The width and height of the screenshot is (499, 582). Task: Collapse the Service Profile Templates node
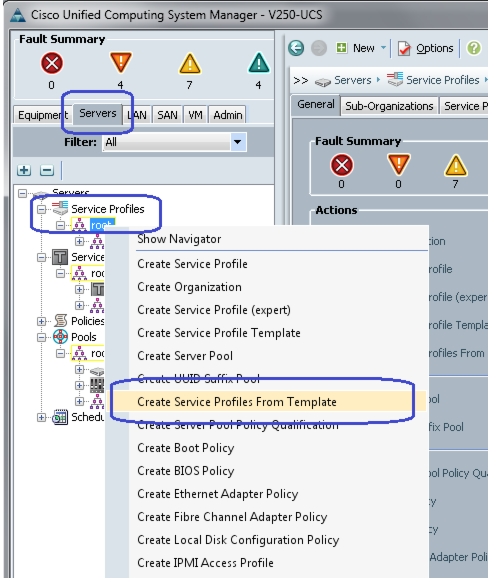(x=42, y=257)
